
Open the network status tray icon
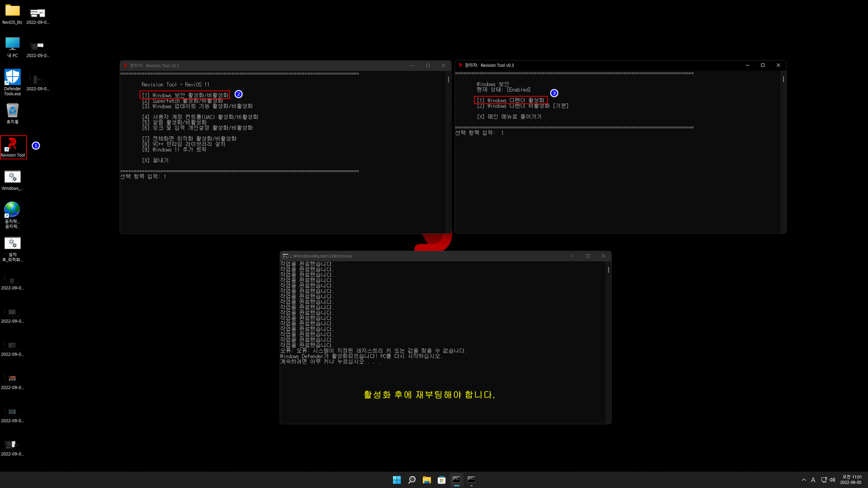pos(824,480)
